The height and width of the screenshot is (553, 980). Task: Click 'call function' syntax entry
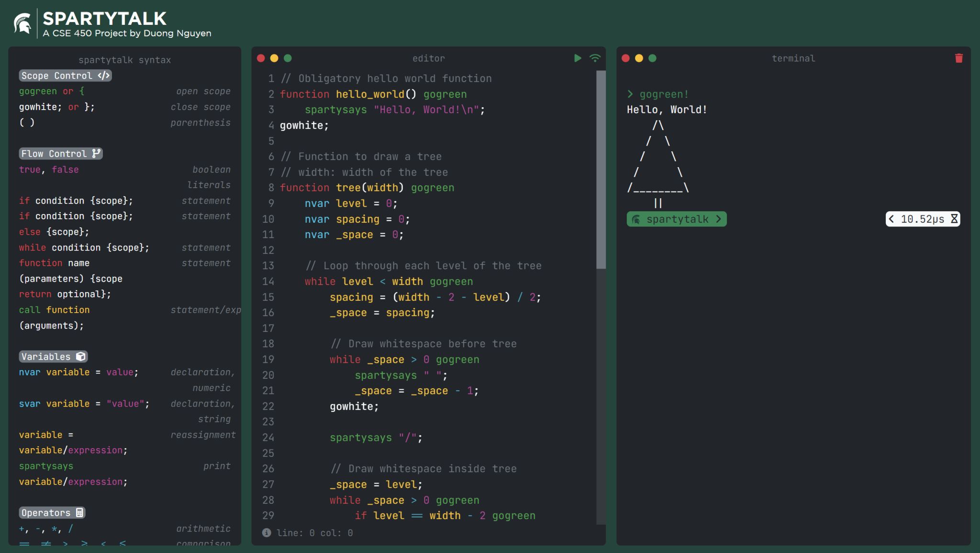[54, 310]
